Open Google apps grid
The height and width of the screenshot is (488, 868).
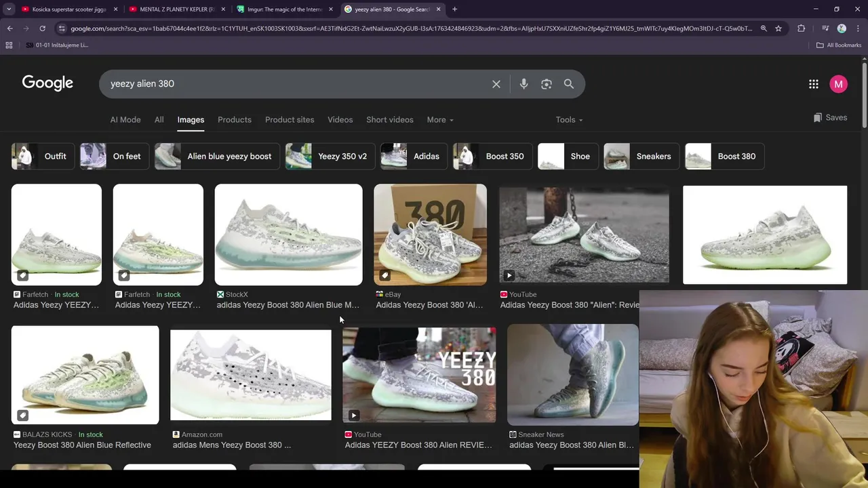click(814, 84)
